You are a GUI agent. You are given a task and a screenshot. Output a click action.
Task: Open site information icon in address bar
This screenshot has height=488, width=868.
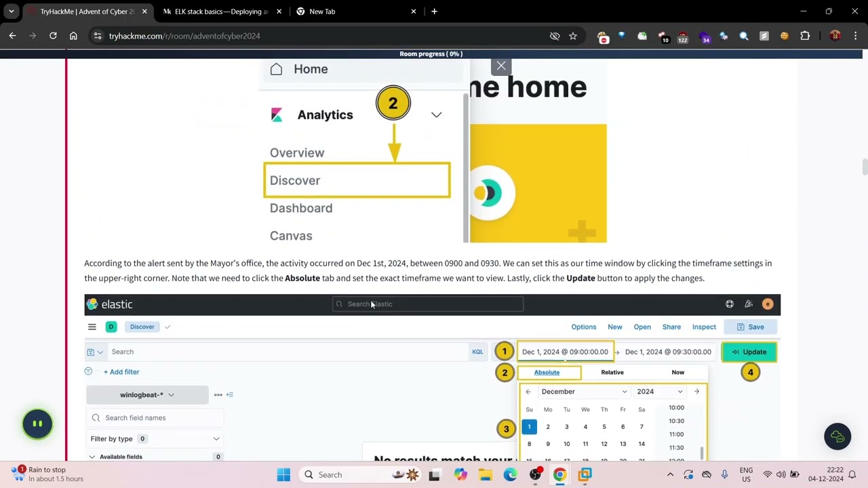[x=97, y=36]
